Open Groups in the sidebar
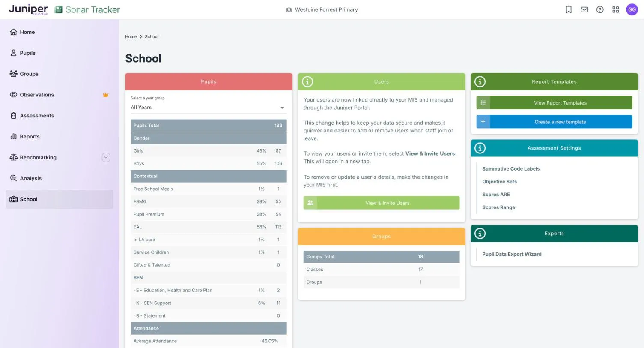Image resolution: width=644 pixels, height=348 pixels. 60,74
